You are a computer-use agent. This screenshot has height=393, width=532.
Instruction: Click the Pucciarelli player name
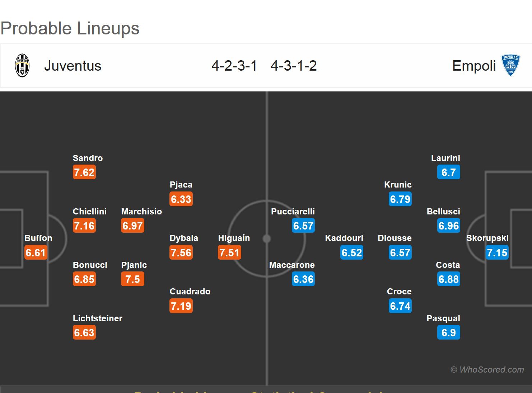pyautogui.click(x=293, y=212)
